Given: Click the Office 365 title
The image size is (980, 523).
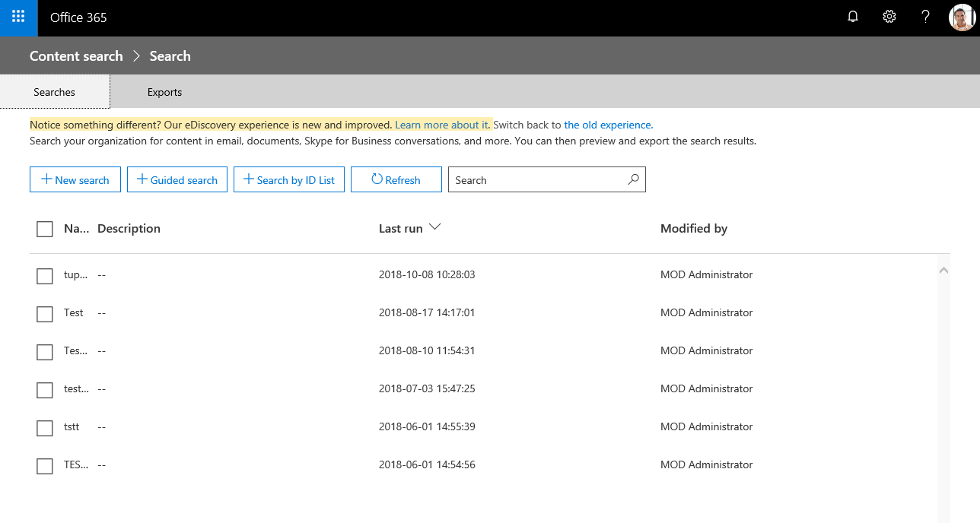Looking at the screenshot, I should click(78, 17).
